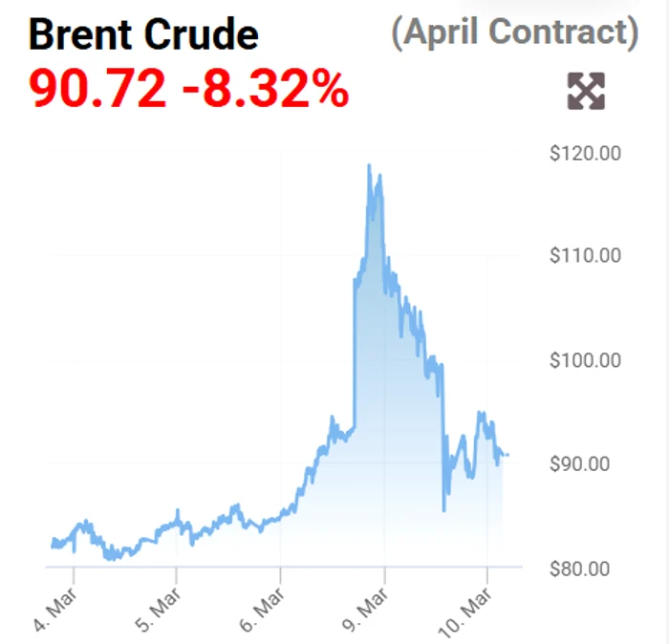Click the $100.00 price axis label
This screenshot has height=644, width=669.
point(586,360)
